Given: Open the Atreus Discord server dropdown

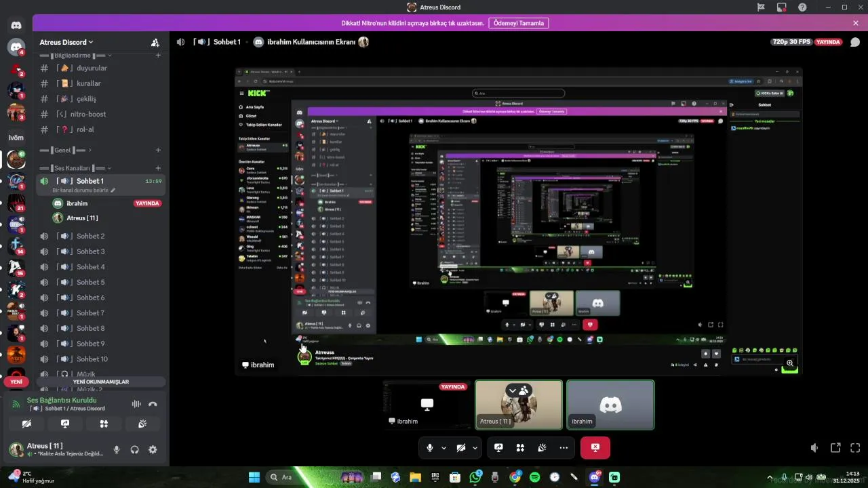Looking at the screenshot, I should pyautogui.click(x=66, y=42).
